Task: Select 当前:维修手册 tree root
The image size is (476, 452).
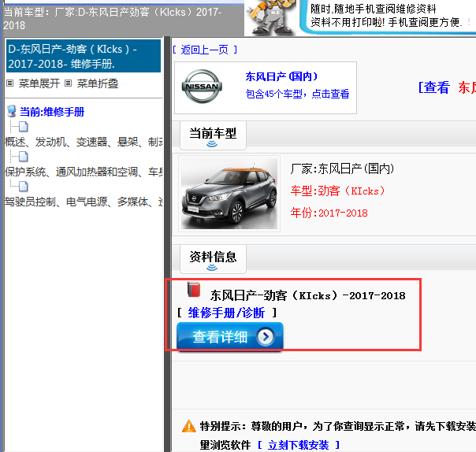Action: pyautogui.click(x=52, y=112)
